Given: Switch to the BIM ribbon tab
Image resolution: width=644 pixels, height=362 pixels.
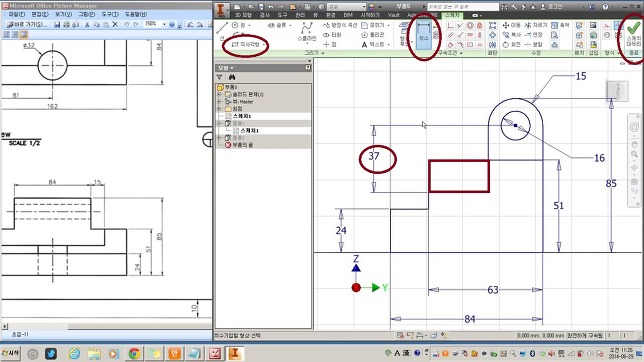Looking at the screenshot, I should [x=348, y=15].
